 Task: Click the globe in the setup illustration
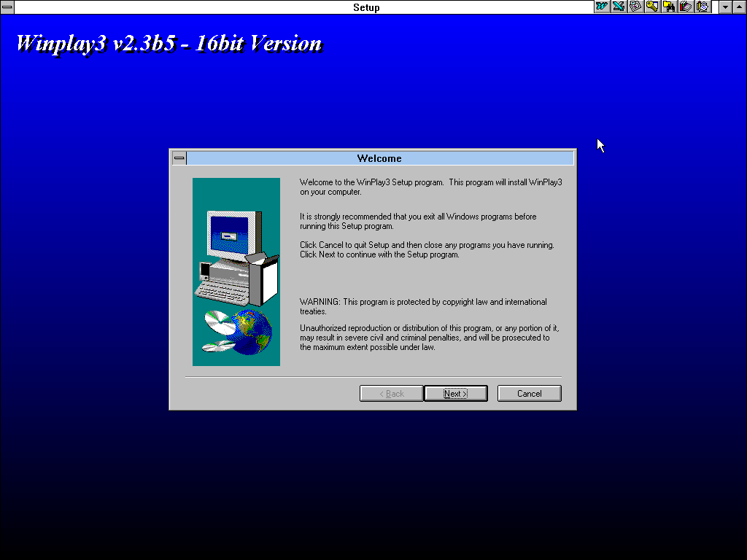tap(252, 332)
